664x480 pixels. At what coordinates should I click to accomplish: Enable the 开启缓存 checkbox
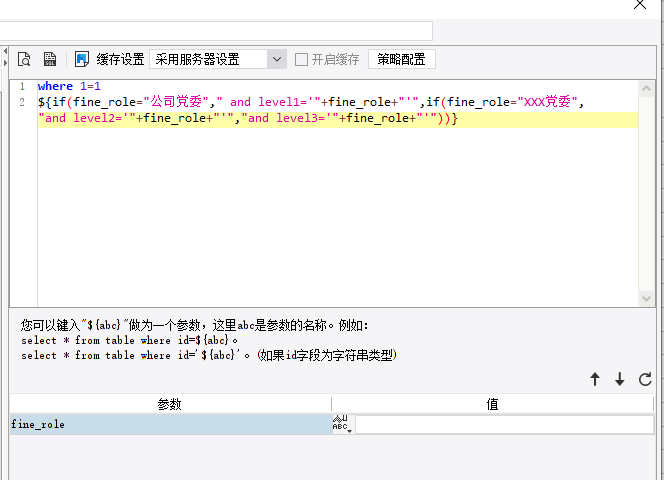point(301,59)
